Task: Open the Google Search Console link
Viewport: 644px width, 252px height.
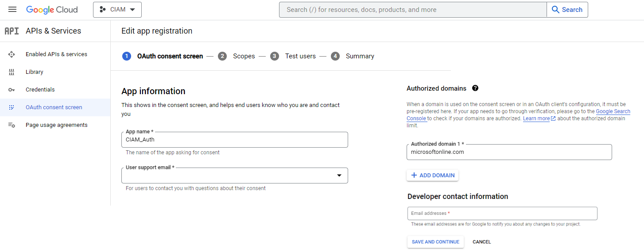Action: click(613, 111)
